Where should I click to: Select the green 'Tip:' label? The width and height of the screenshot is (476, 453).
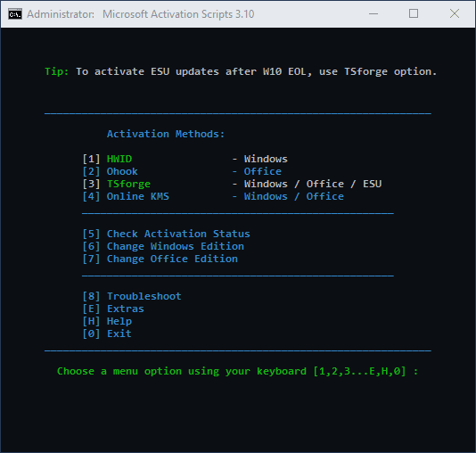(x=57, y=71)
